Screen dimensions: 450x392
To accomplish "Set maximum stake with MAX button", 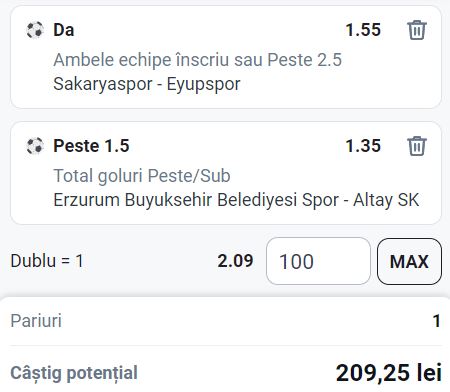I will coord(409,261).
